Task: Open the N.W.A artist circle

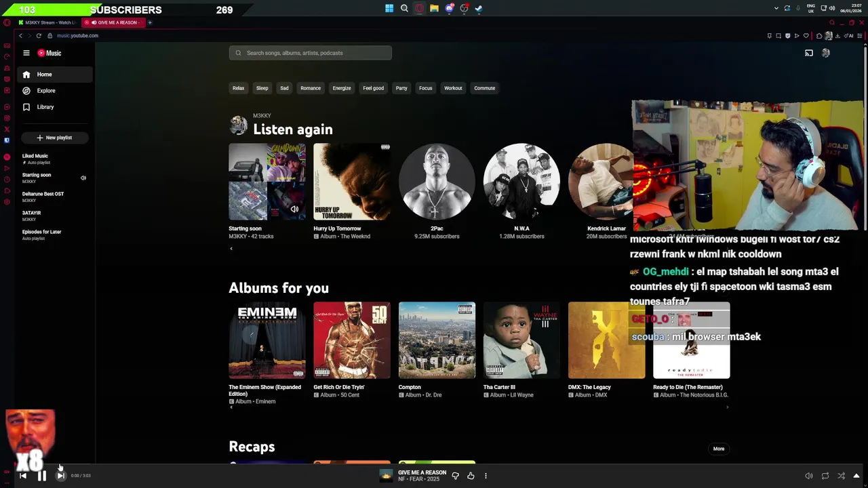Action: click(521, 182)
